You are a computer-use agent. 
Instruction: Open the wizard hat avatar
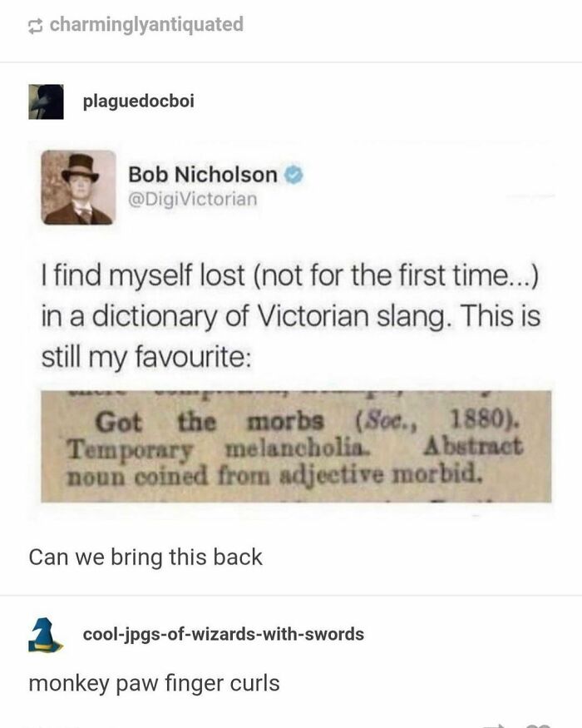coord(46,635)
